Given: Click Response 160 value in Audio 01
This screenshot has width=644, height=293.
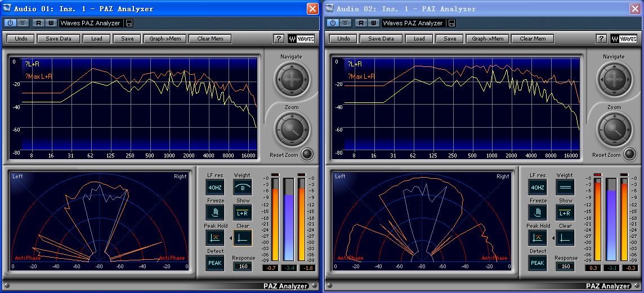Looking at the screenshot, I should [243, 267].
